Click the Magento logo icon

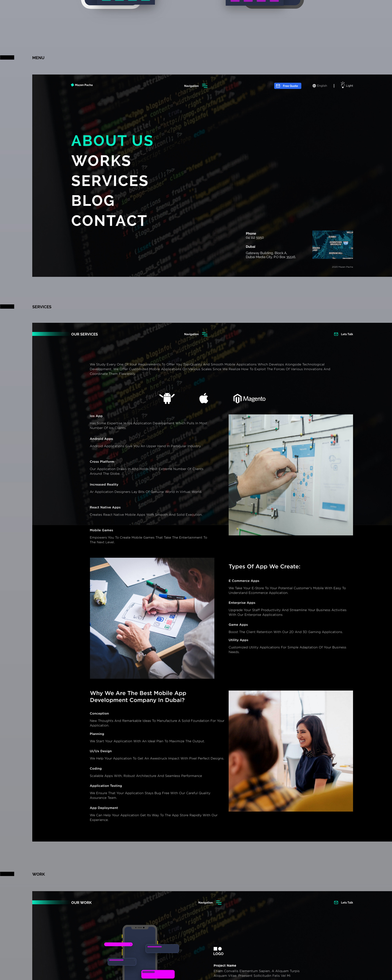pos(238,399)
